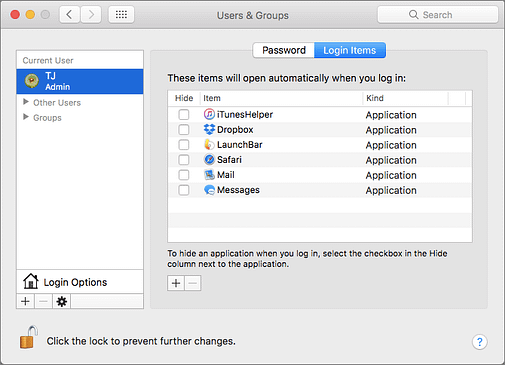Click the unlocked padlock icon
The width and height of the screenshot is (505, 365).
pos(28,337)
